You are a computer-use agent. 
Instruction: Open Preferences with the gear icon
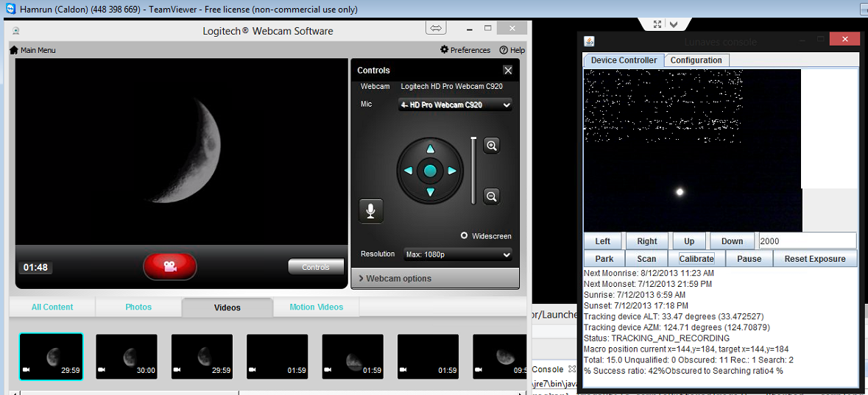click(445, 50)
